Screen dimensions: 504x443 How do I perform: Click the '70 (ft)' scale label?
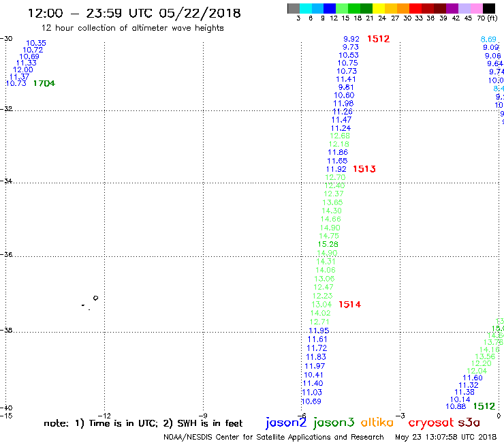(x=487, y=18)
